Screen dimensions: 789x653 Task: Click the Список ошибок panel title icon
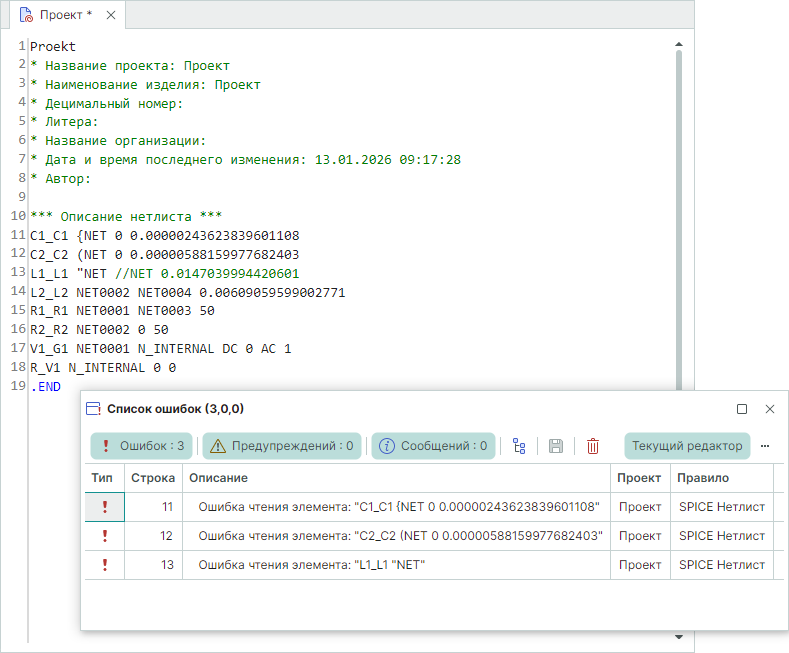(93, 409)
